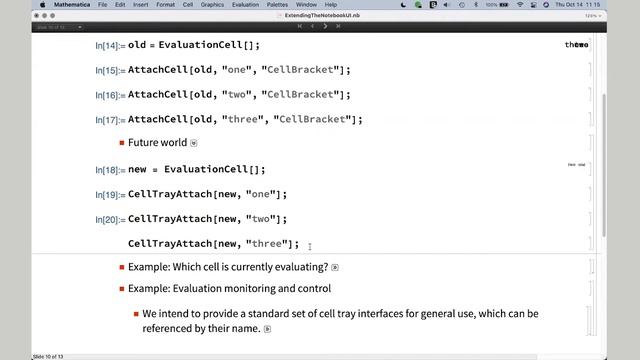640x360 pixels.
Task: Place cursor in AttachCell "one" input line
Action: coord(239,70)
